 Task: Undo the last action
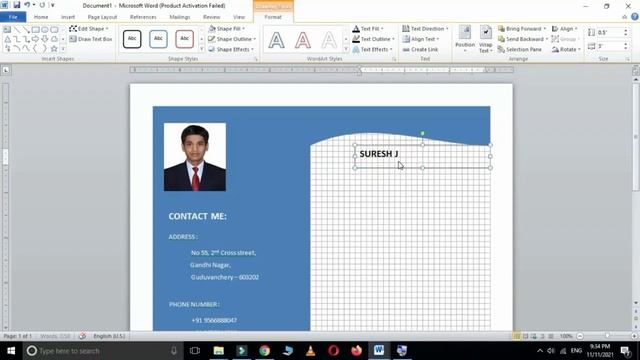(x=27, y=5)
